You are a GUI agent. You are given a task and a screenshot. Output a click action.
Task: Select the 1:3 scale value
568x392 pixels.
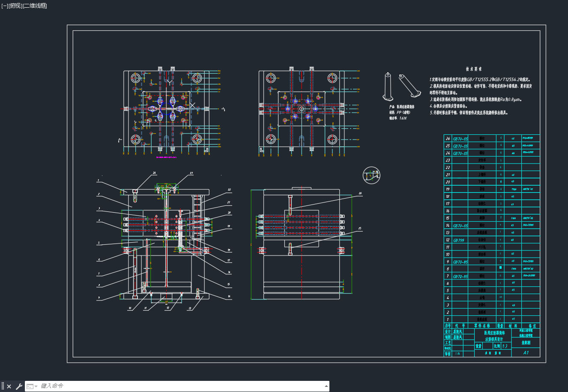[x=504, y=346]
